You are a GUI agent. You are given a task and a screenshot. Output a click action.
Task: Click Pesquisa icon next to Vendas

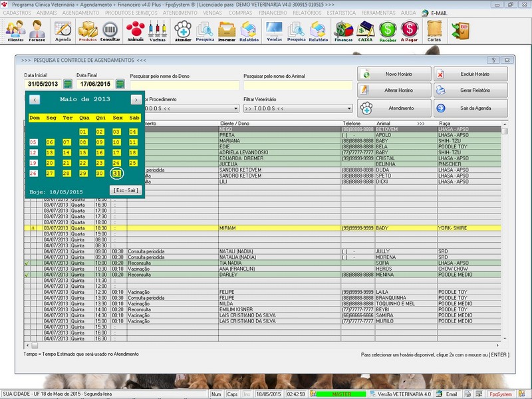[296, 31]
